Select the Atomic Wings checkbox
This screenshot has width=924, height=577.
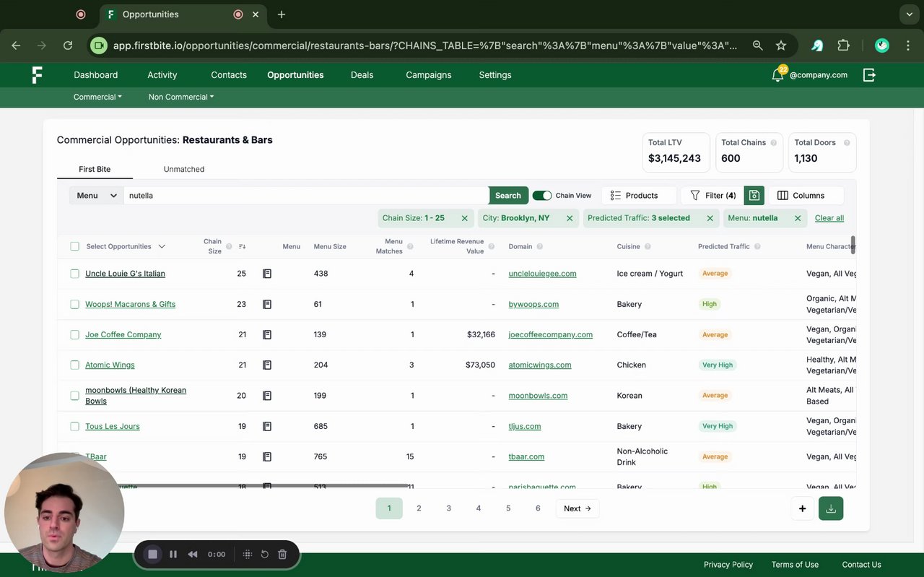tap(74, 365)
